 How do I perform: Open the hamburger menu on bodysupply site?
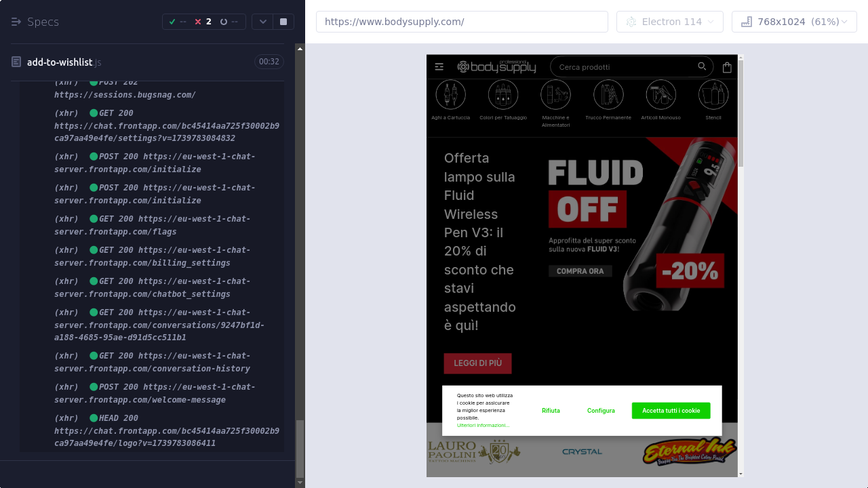[439, 67]
